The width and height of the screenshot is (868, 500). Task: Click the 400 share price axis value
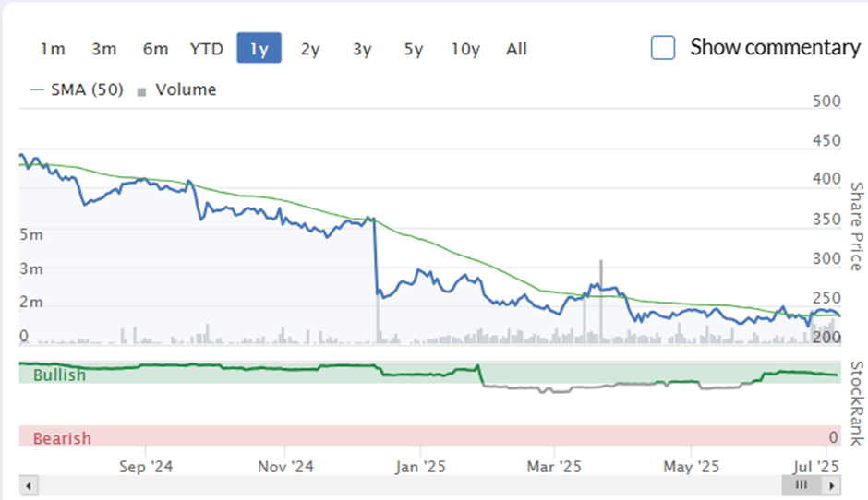[826, 179]
